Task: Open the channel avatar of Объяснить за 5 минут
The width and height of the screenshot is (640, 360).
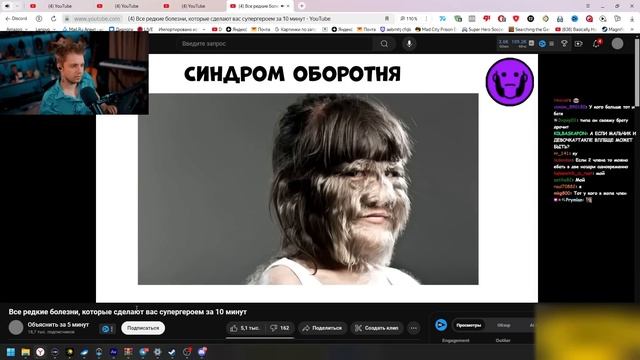Action: 16,327
